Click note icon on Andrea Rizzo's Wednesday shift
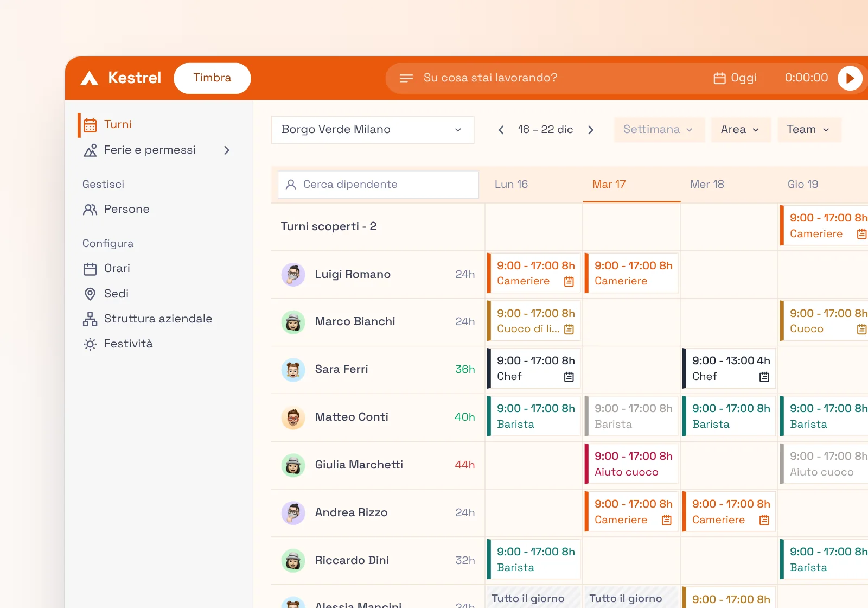Screen dimensions: 868x608 [x=764, y=521]
